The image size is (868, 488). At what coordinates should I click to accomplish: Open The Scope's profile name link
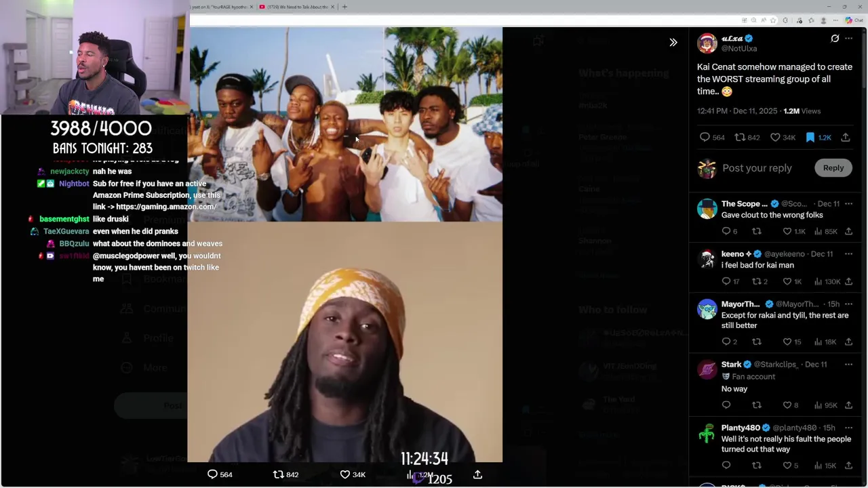(x=745, y=204)
